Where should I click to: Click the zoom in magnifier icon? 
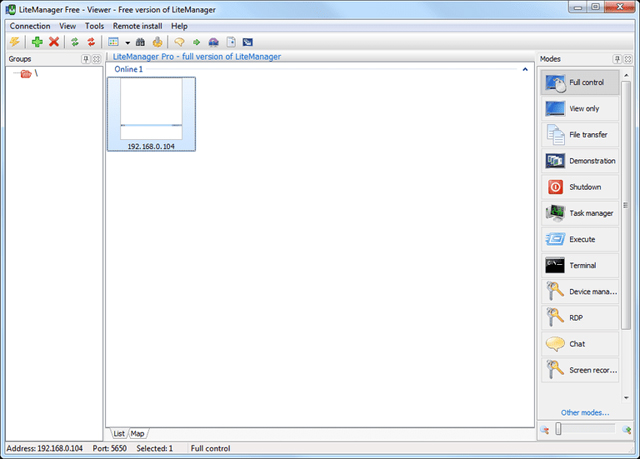click(627, 430)
